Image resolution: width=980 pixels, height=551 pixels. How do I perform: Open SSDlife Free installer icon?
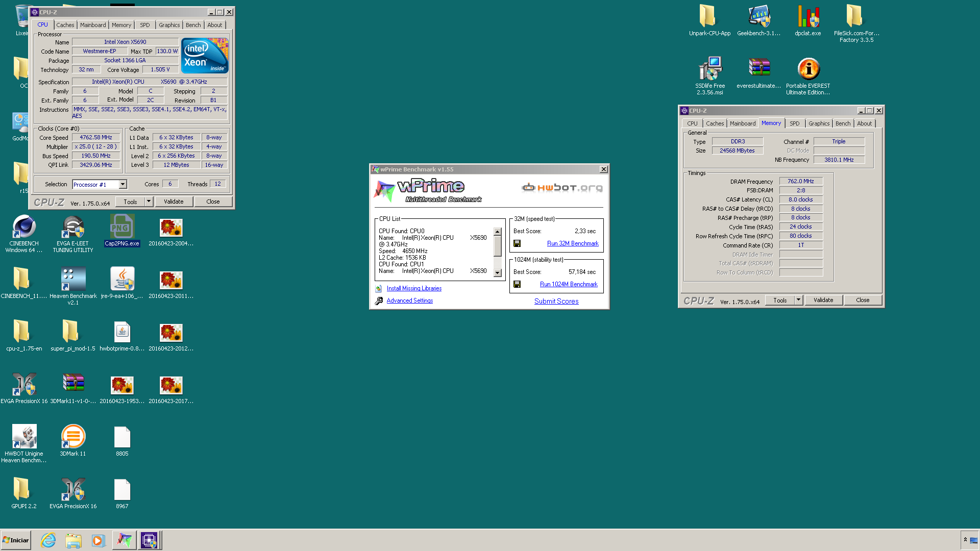(709, 76)
